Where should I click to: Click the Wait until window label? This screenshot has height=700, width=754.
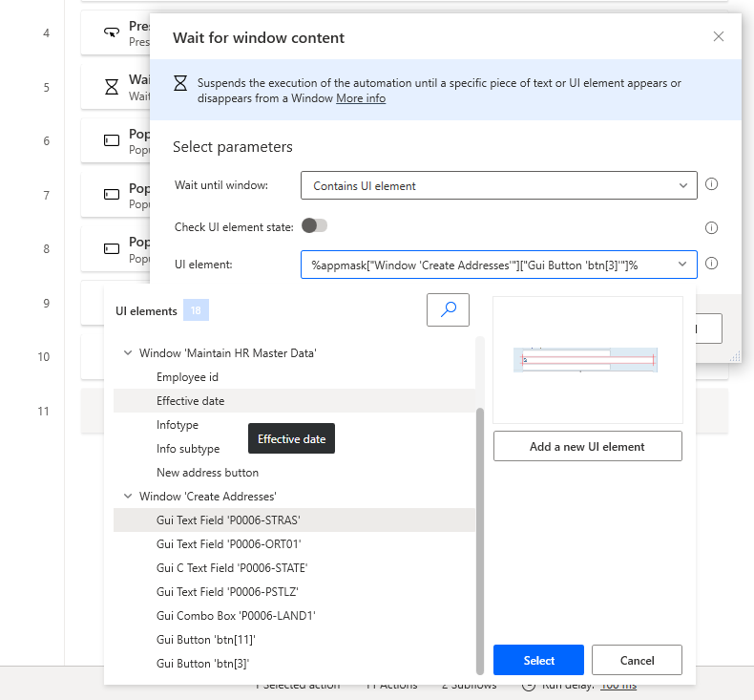[221, 185]
